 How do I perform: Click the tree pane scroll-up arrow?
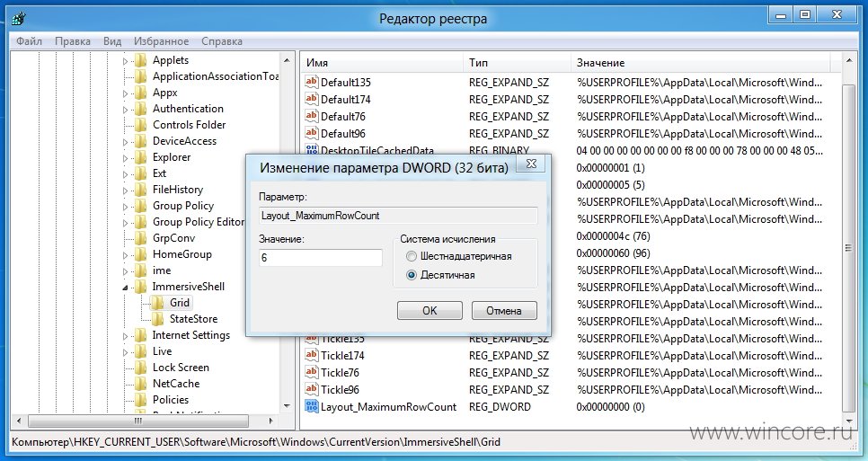287,60
